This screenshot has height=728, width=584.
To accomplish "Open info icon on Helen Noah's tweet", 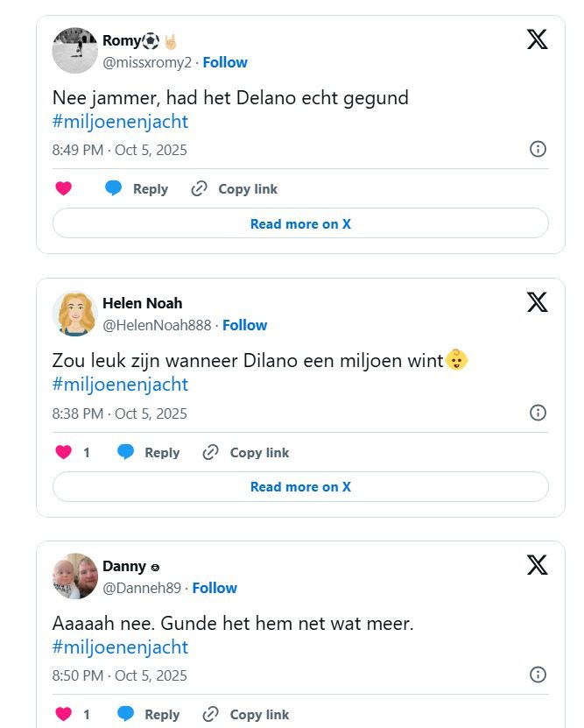I will click(538, 413).
